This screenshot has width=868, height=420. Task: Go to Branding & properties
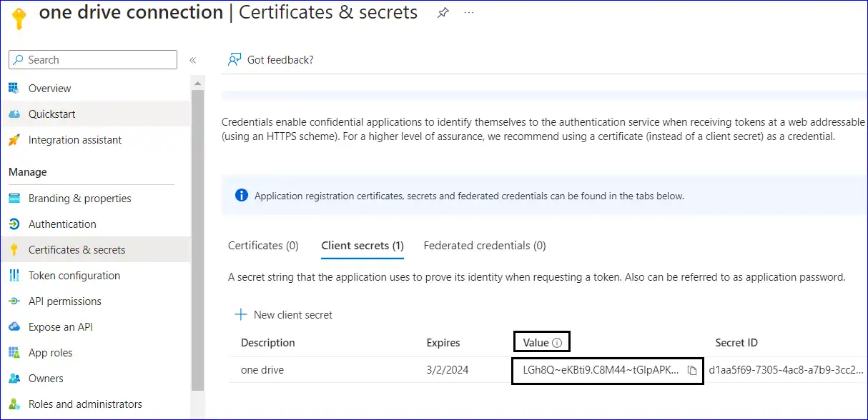pos(79,199)
